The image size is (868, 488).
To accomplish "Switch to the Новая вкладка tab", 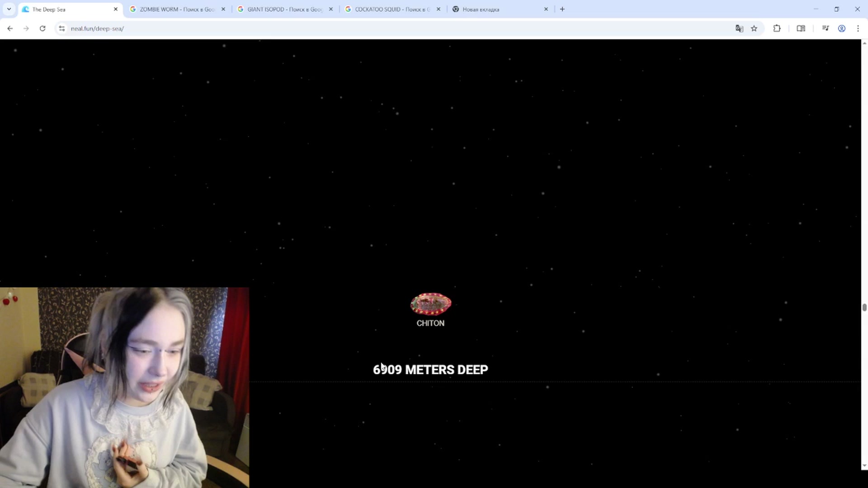I will coord(500,9).
